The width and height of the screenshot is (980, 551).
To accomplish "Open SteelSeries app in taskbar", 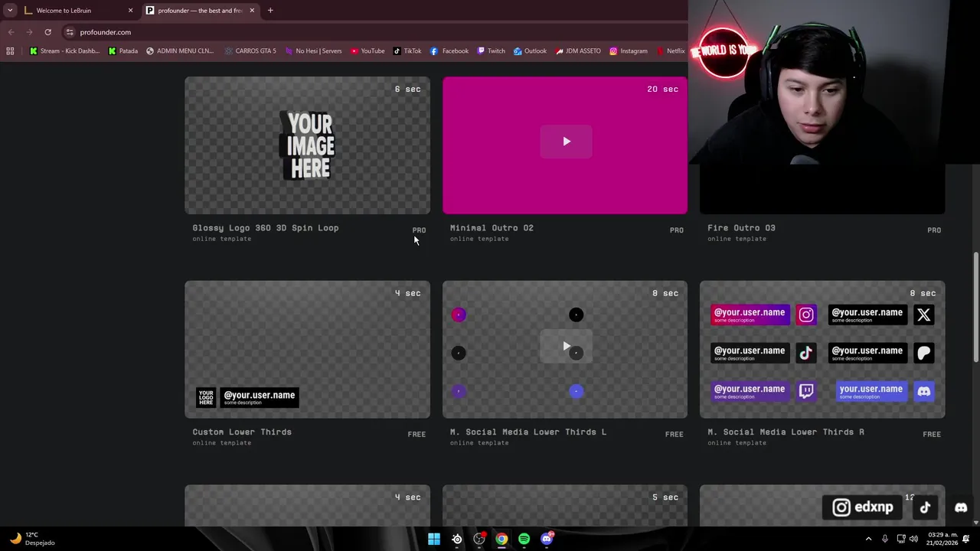I will click(x=457, y=539).
